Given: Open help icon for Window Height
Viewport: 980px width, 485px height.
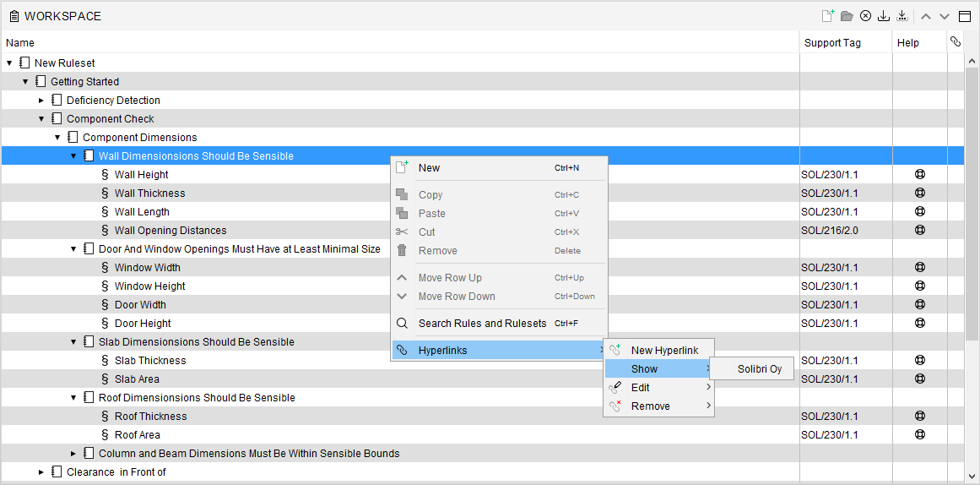Looking at the screenshot, I should pos(919,286).
